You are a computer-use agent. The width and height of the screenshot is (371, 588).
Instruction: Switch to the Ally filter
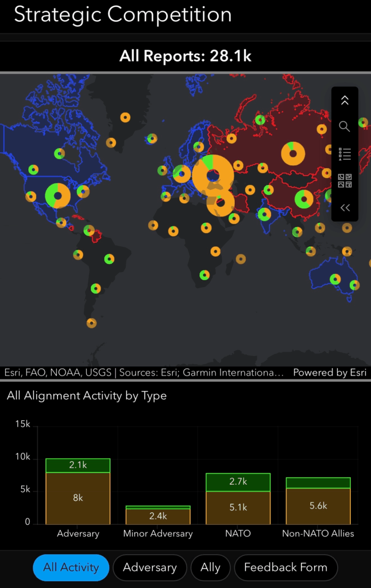point(210,567)
